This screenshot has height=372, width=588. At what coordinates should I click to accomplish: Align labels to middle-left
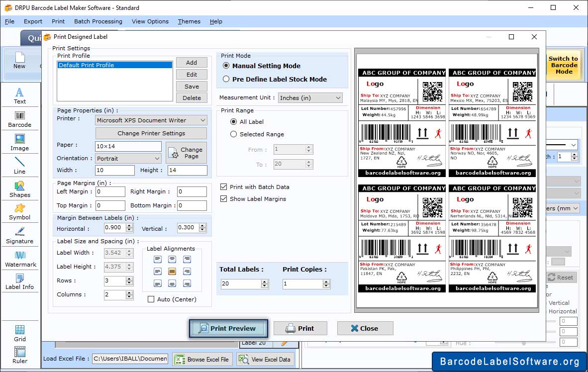158,271
